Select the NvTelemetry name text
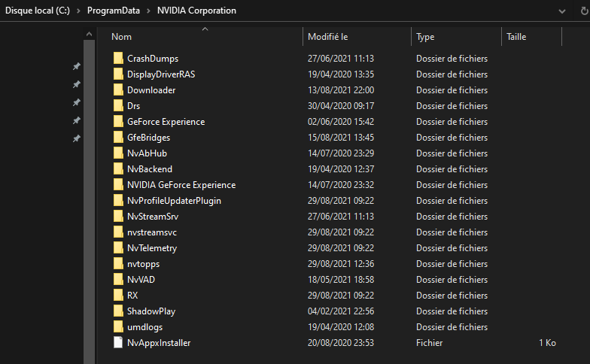Screen dimensions: 590x364 pyautogui.click(x=152, y=248)
